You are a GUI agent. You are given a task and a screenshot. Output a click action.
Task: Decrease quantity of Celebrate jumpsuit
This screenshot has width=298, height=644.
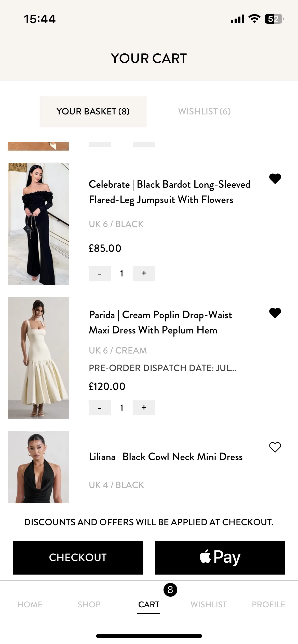100,273
